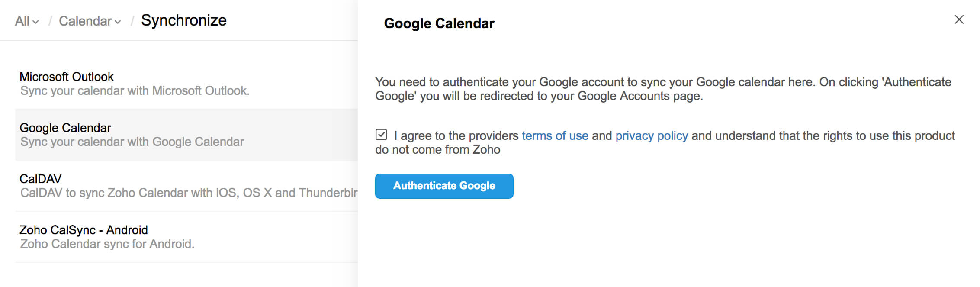Dismiss the Google Calendar panel
The image size is (980, 287).
(x=960, y=19)
